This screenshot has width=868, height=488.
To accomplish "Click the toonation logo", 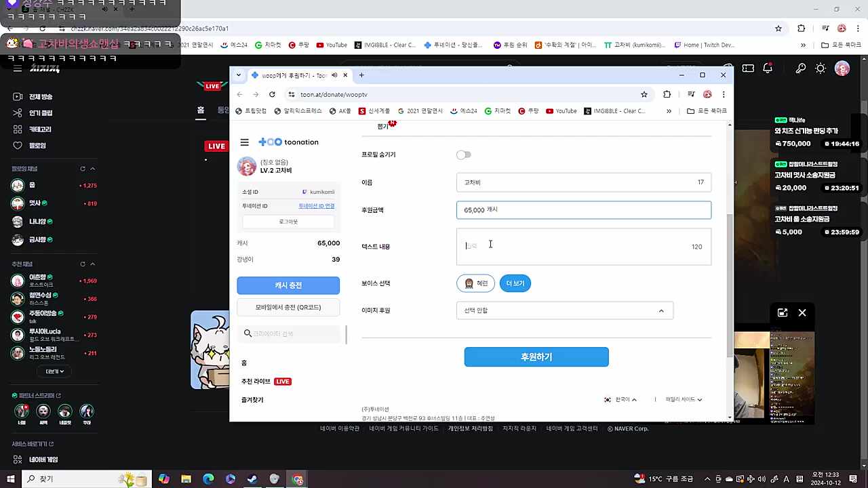I will [x=289, y=142].
